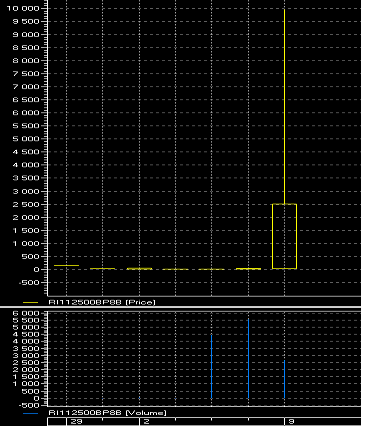This screenshot has width=365, height=426.
Task: Select the RI112500BP8B [Price] legend label
Action: click(x=102, y=302)
